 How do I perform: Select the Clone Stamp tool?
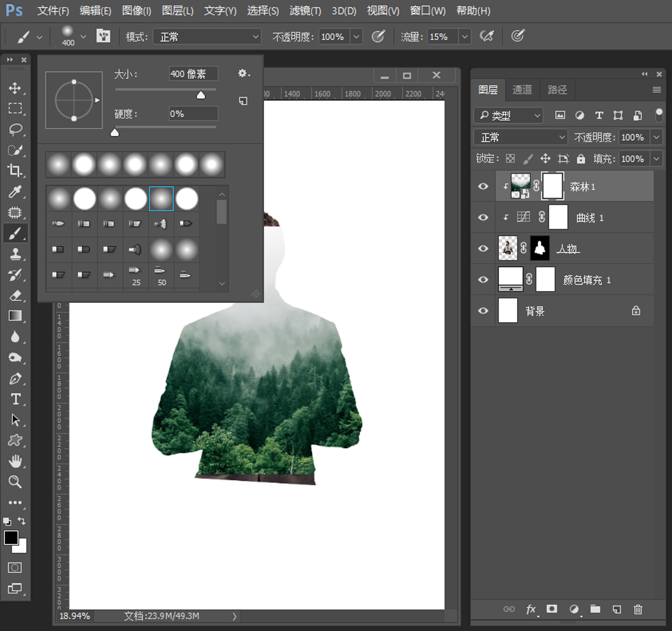[x=15, y=254]
